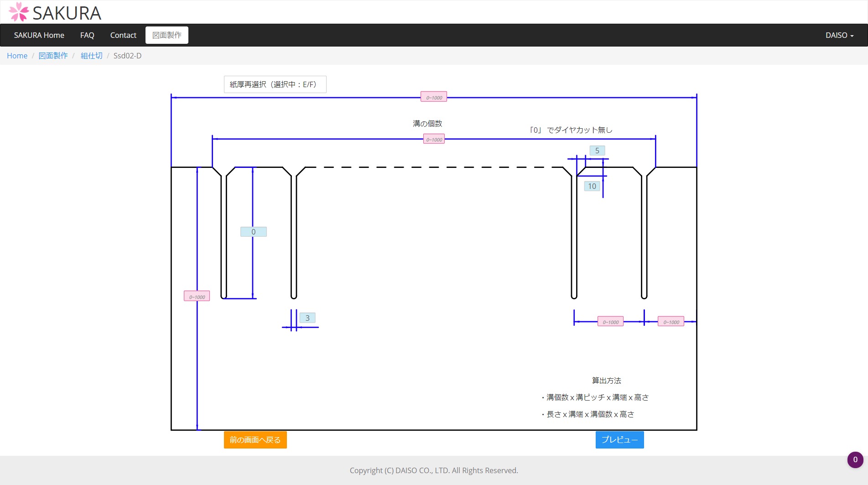Screen dimensions: 868x485
Task: Click the Home breadcrumb link
Action: coord(17,56)
